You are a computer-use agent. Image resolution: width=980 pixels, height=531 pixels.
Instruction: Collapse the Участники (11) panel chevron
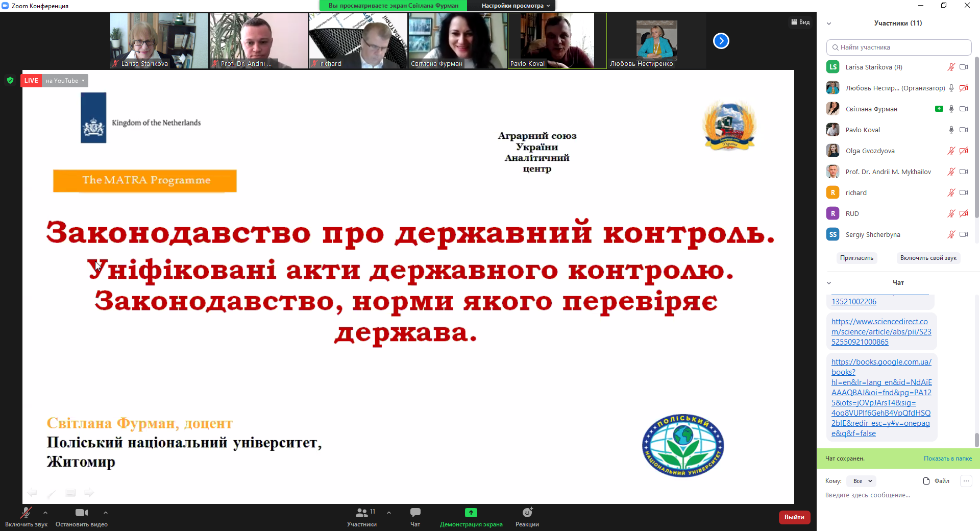coord(829,23)
